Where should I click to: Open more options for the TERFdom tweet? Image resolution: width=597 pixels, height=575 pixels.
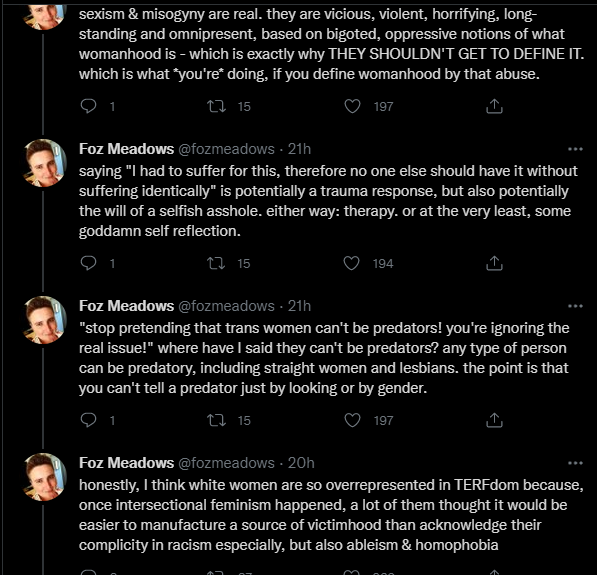coord(575,463)
